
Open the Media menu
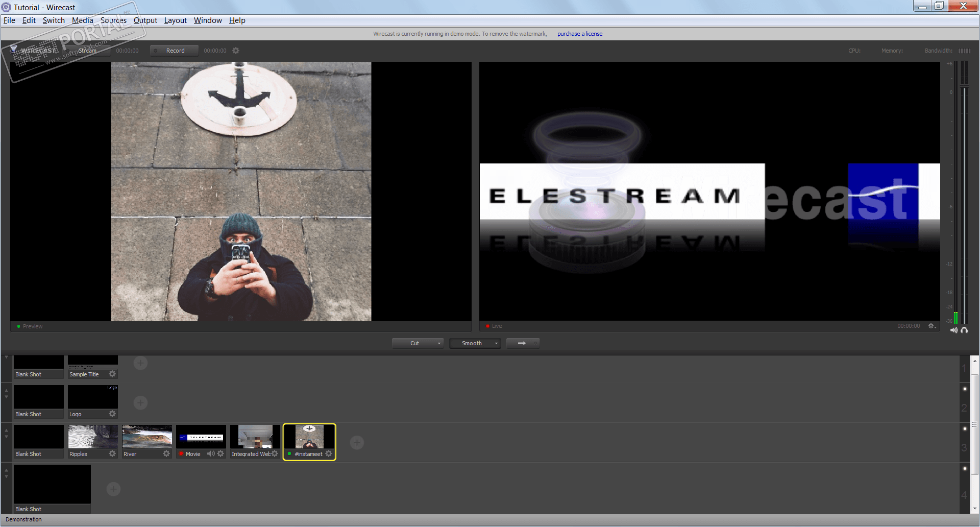tap(83, 20)
